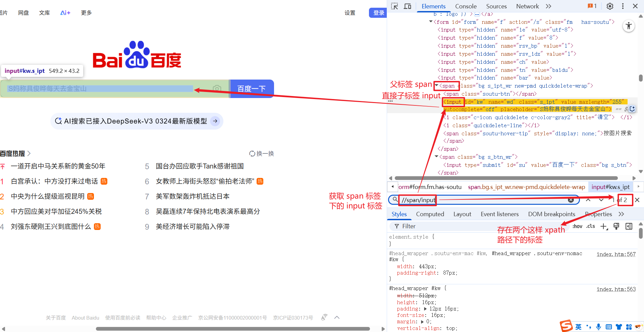Click the Elements panel horizontal scrollbar
The height and width of the screenshot is (332, 644).
coord(506,178)
